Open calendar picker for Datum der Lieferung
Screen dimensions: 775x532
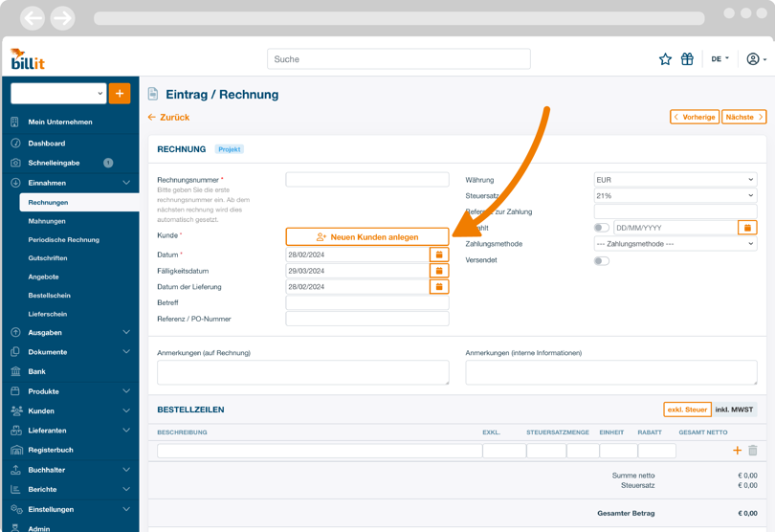(439, 287)
